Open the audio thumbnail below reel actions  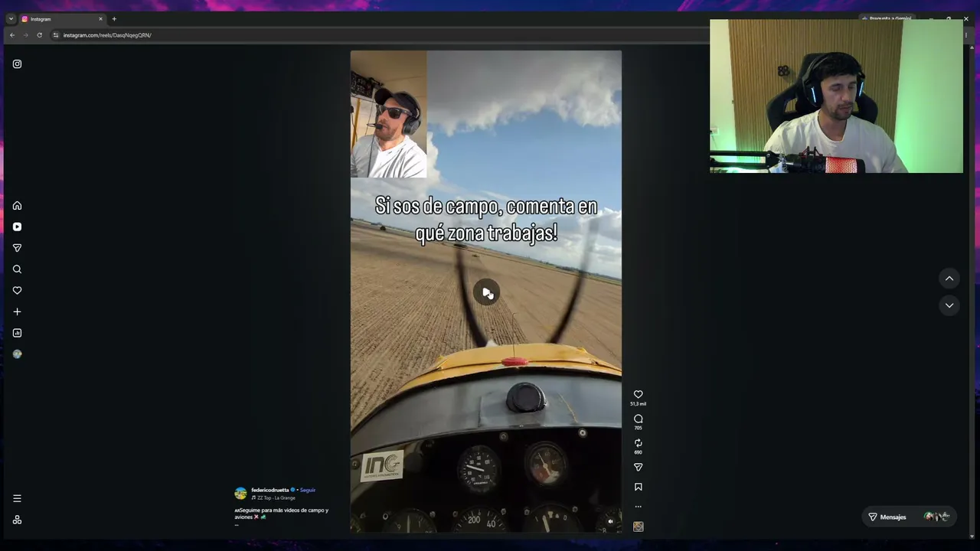[x=638, y=527]
